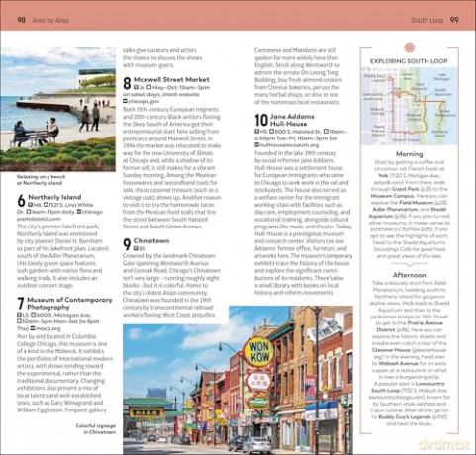Click the address icon before 1521 S. Linn White
476x455 pixels.
click(x=46, y=205)
